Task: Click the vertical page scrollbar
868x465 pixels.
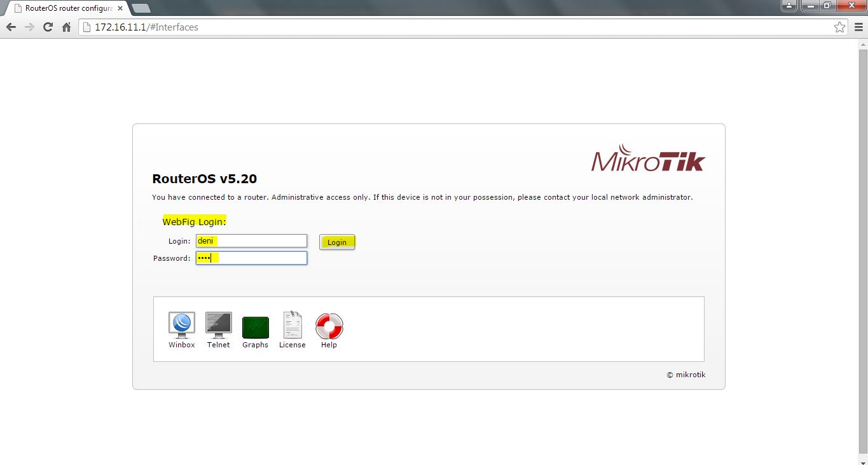Action: [x=863, y=251]
